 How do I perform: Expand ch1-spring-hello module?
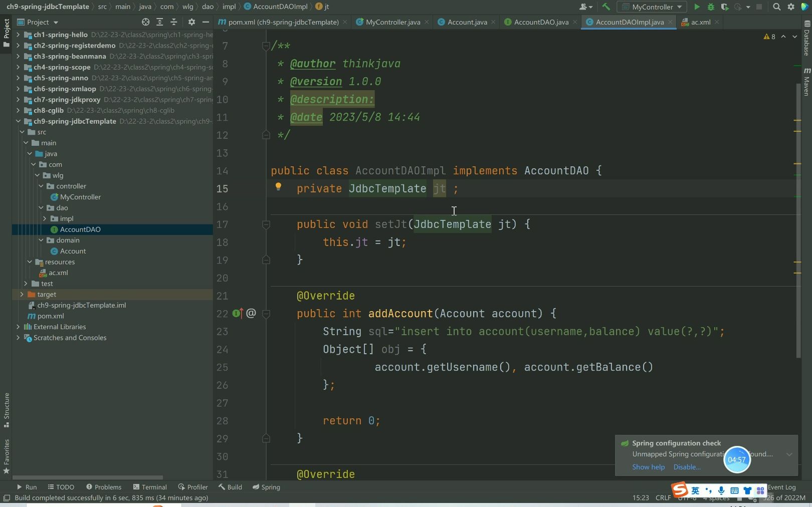(18, 35)
